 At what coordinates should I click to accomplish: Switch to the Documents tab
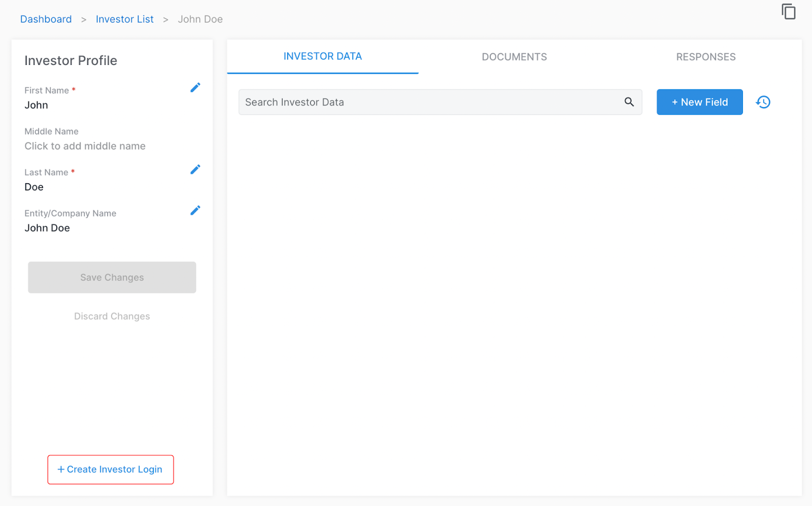[514, 57]
